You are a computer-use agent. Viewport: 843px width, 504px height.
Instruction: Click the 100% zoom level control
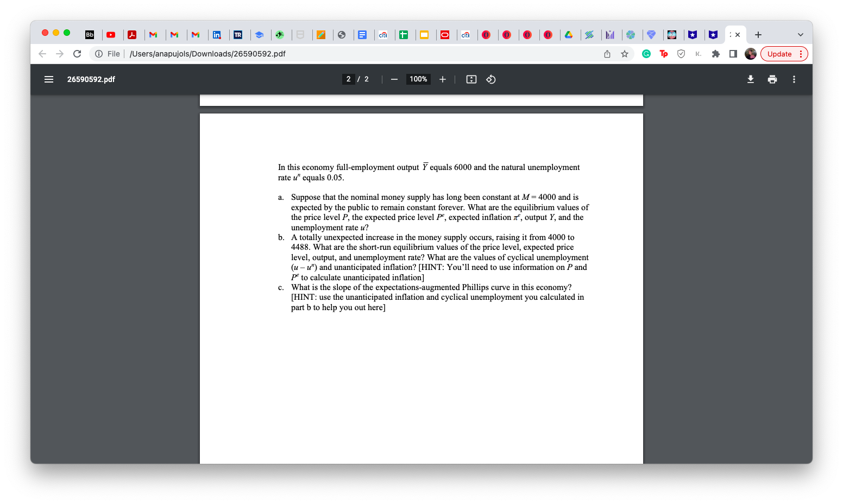(418, 79)
